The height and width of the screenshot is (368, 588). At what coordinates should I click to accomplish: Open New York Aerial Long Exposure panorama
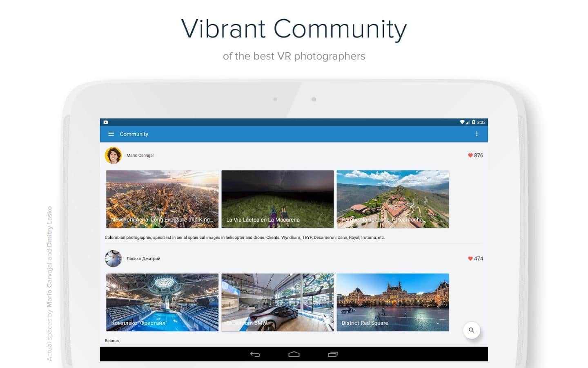tap(162, 199)
